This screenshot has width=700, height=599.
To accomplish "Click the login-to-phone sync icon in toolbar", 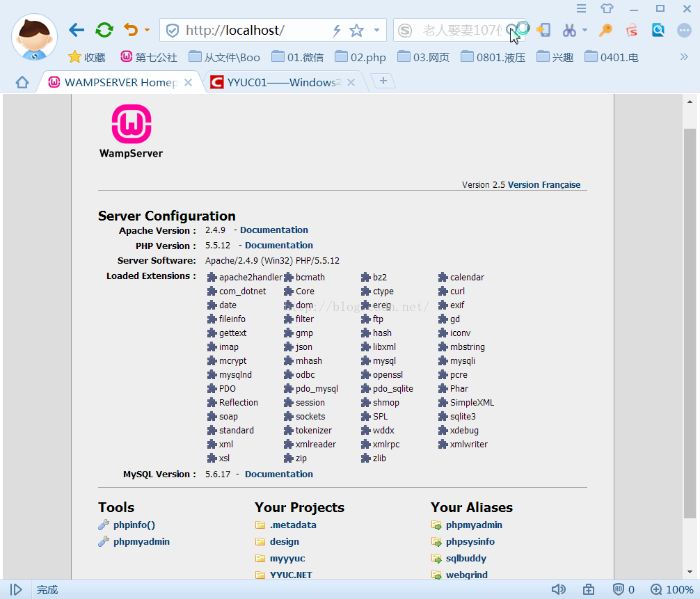I will (x=543, y=31).
